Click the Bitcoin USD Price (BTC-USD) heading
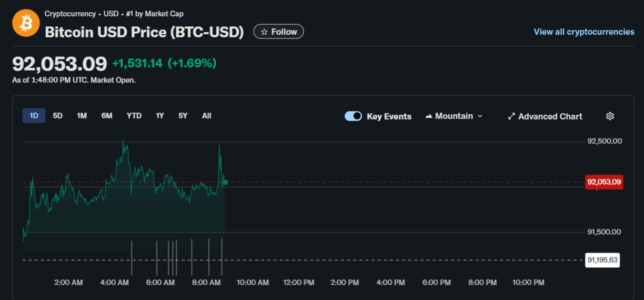Viewport: 644px width, 300px height. click(x=144, y=32)
